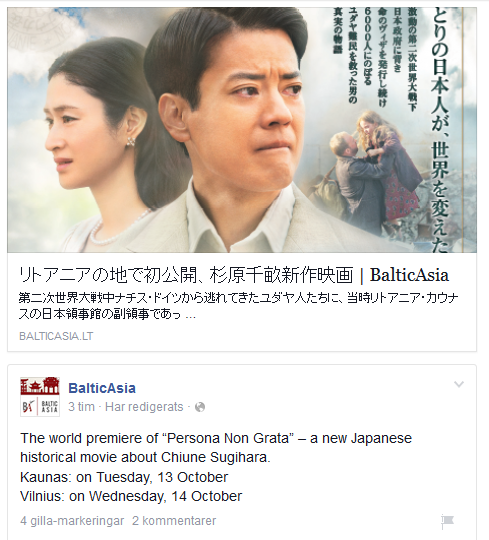
Task: Show the 4 gilla-markeringar likes list
Action: [72, 521]
